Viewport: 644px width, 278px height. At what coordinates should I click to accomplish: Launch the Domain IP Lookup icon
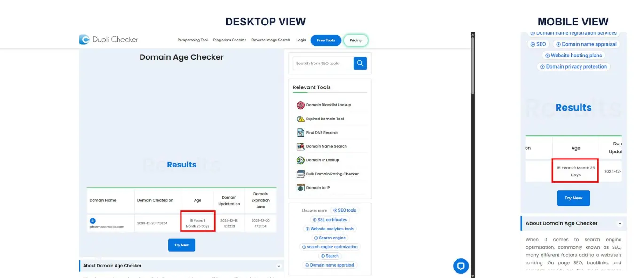pos(300,160)
